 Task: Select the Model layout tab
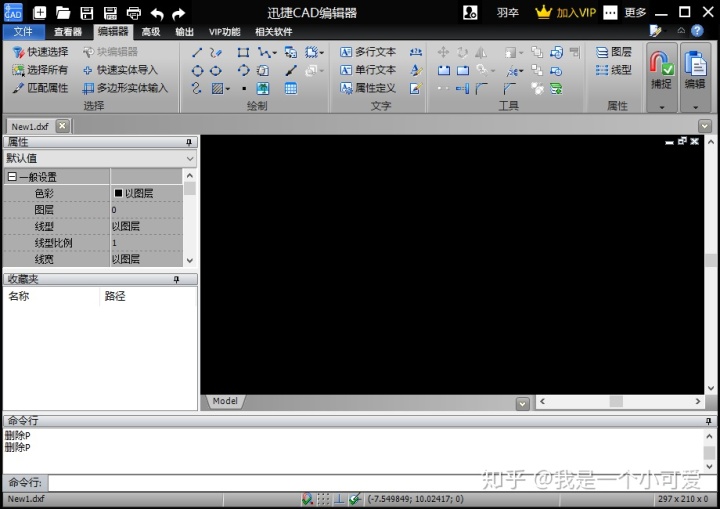tap(225, 401)
